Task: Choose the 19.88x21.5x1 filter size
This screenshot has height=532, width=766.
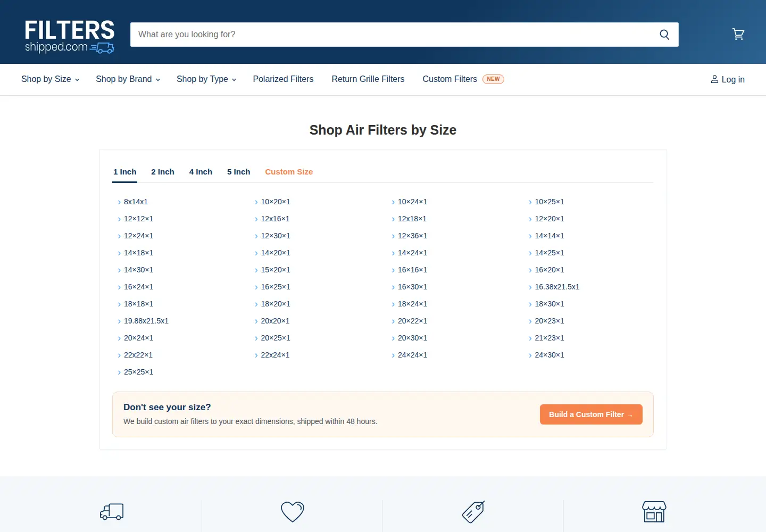Action: pyautogui.click(x=146, y=321)
